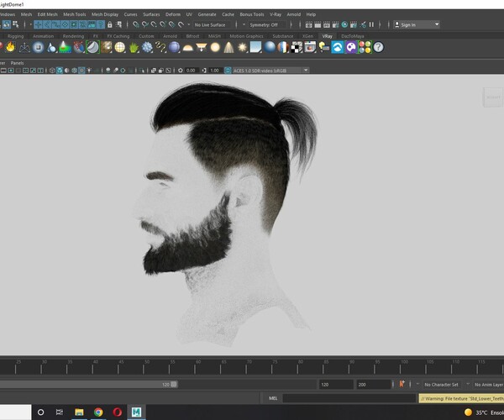Expand the selection mask menu arrow

[x=30, y=24]
